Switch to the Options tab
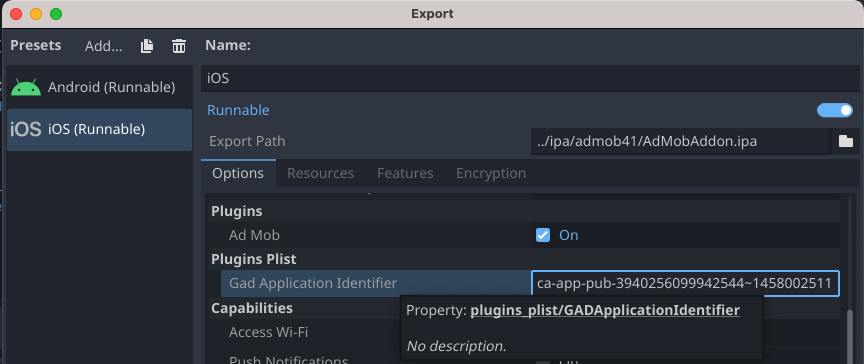 tap(238, 173)
